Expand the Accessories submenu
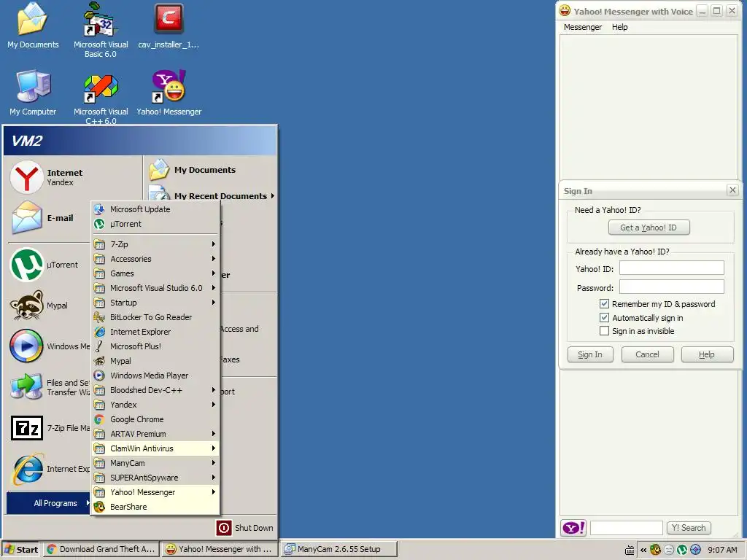This screenshot has width=747, height=560. 155,259
